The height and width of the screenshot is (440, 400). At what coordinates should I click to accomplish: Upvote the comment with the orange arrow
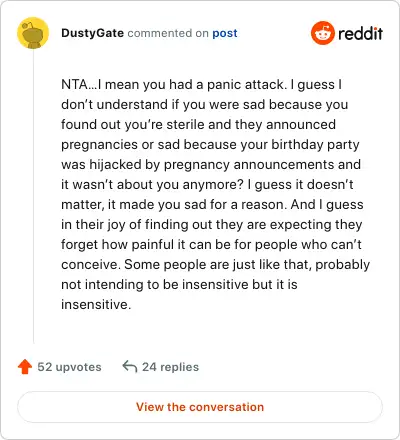click(25, 367)
